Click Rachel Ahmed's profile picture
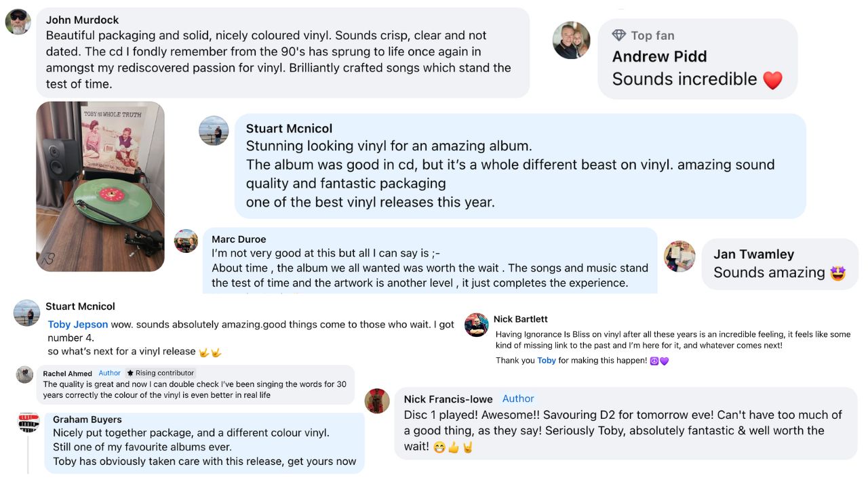This screenshot has height=488, width=868. (x=24, y=374)
